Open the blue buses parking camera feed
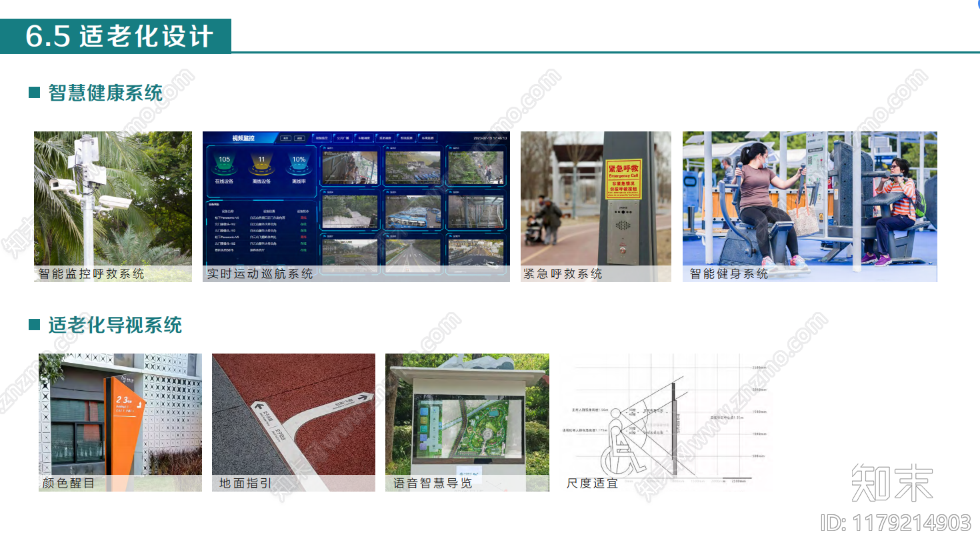Image resolution: width=980 pixels, height=549 pixels. click(x=413, y=213)
